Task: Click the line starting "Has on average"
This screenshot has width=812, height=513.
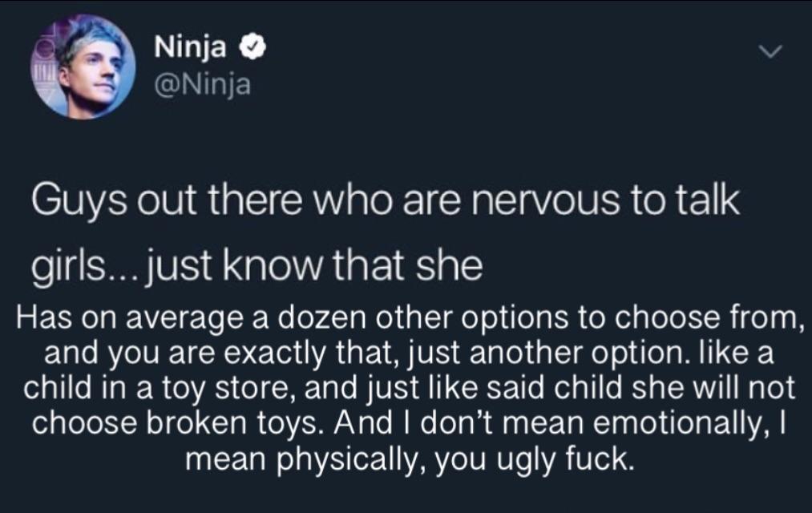Action: coord(410,318)
